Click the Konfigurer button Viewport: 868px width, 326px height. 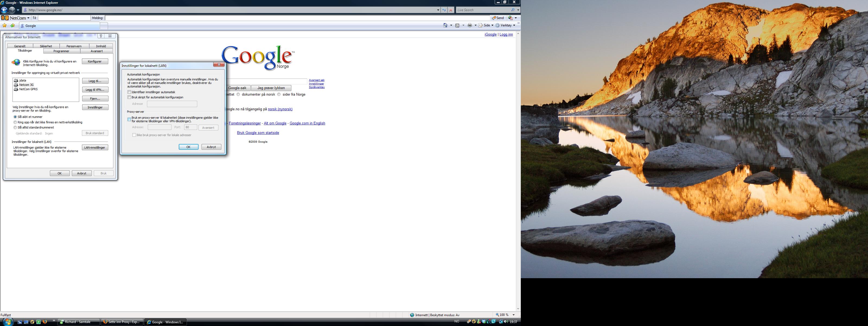[x=95, y=61]
